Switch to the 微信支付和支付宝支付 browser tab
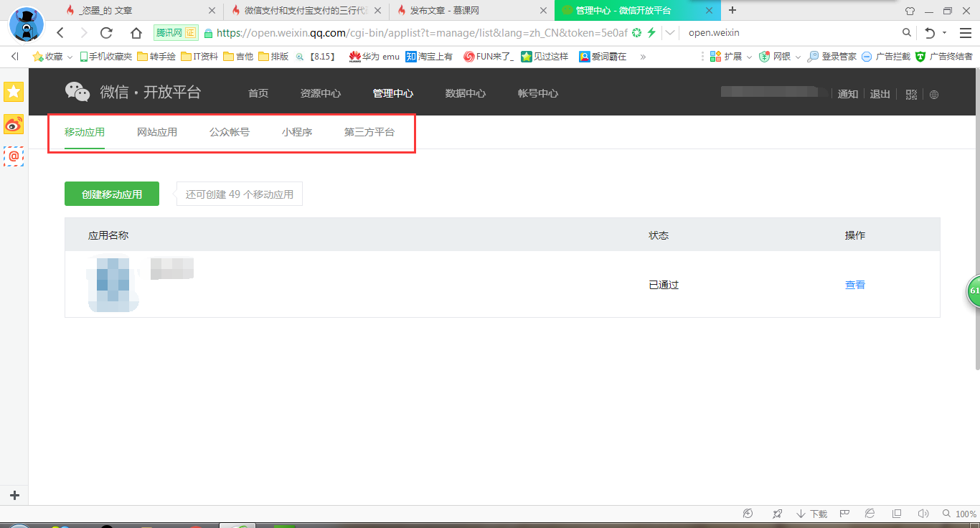This screenshot has width=980, height=528. 306,11
